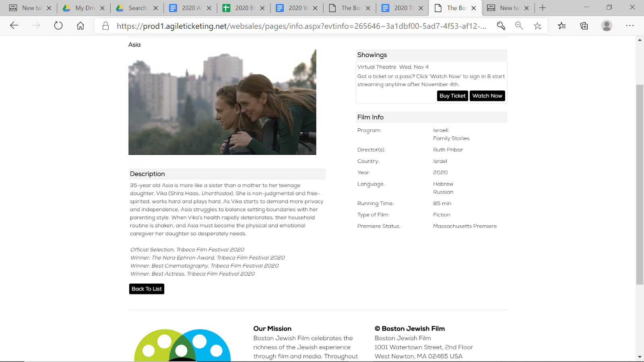644x362 pixels.
Task: Click the Winner, Best Cinematography award line
Action: pyautogui.click(x=204, y=266)
